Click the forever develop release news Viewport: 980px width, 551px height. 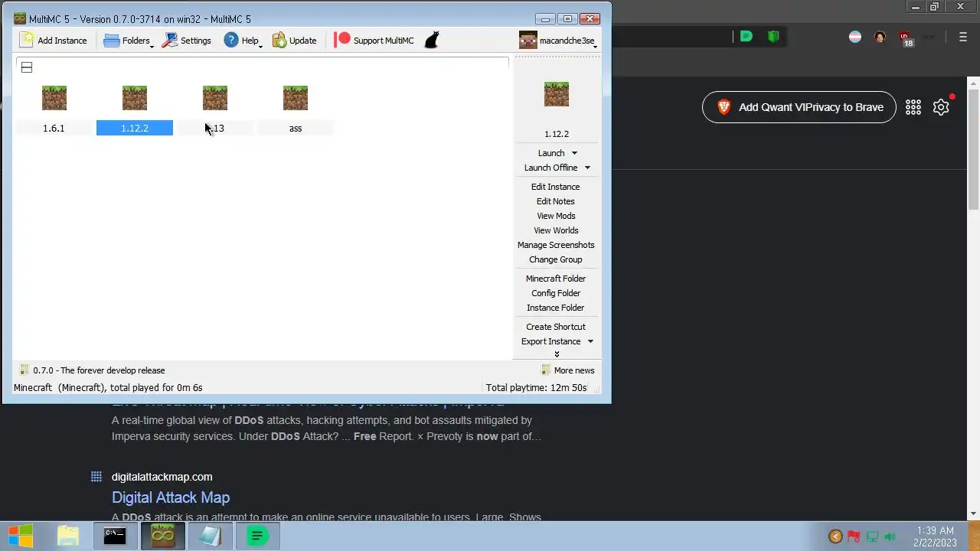93,370
